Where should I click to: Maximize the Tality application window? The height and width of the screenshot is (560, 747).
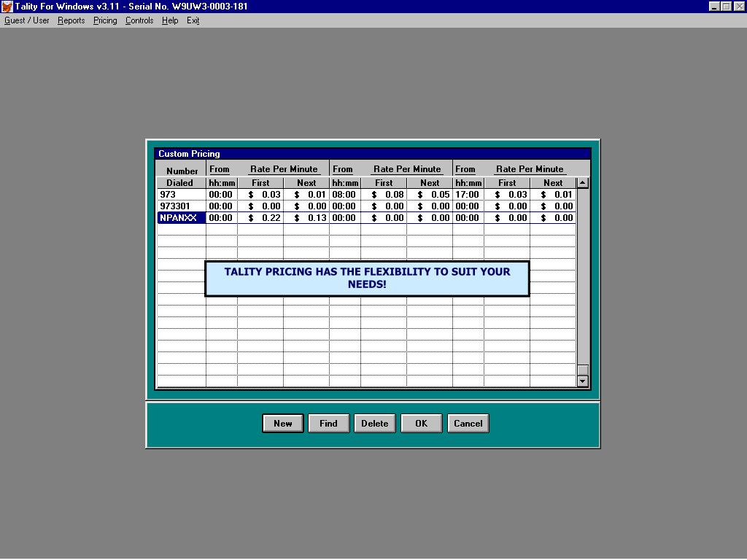tap(726, 6)
